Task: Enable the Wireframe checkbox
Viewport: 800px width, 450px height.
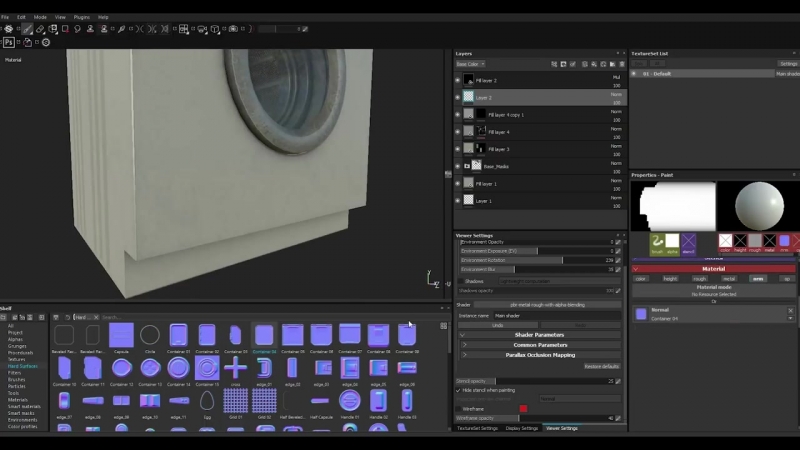Action: click(458, 409)
